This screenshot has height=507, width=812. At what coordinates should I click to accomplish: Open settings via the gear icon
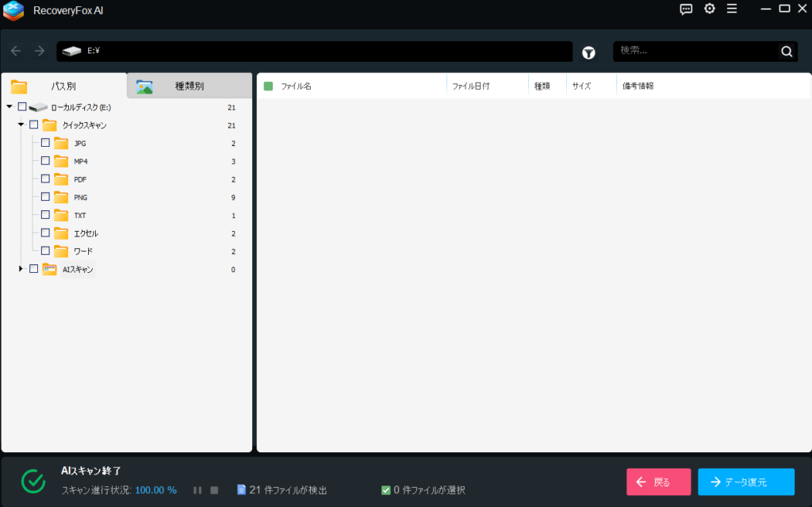[x=710, y=9]
